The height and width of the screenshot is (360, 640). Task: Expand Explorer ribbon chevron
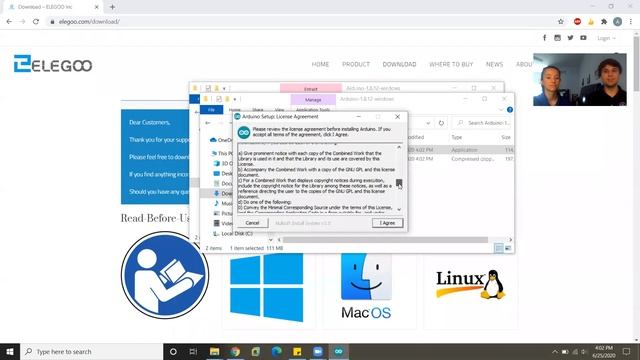pos(501,110)
